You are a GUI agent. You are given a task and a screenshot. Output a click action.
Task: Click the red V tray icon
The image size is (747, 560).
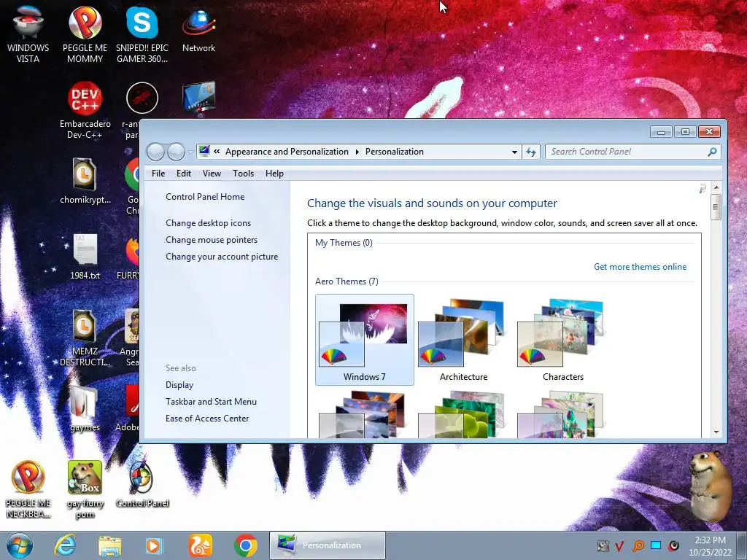click(619, 545)
